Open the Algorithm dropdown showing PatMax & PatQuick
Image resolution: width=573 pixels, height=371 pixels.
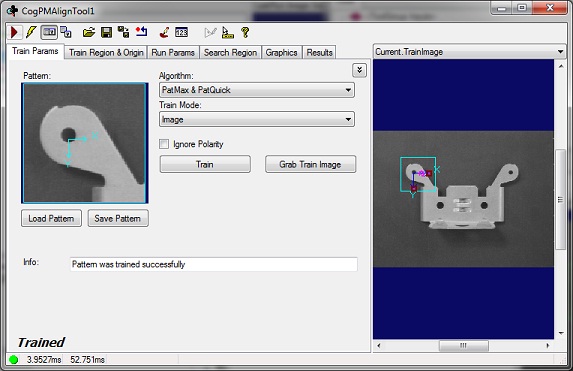[257, 90]
